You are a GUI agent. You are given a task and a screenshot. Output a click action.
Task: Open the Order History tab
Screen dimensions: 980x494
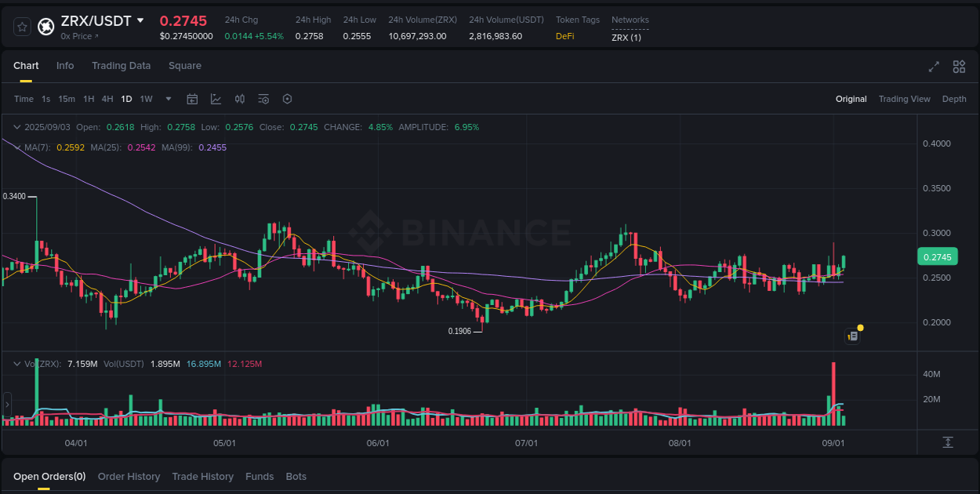coord(129,476)
